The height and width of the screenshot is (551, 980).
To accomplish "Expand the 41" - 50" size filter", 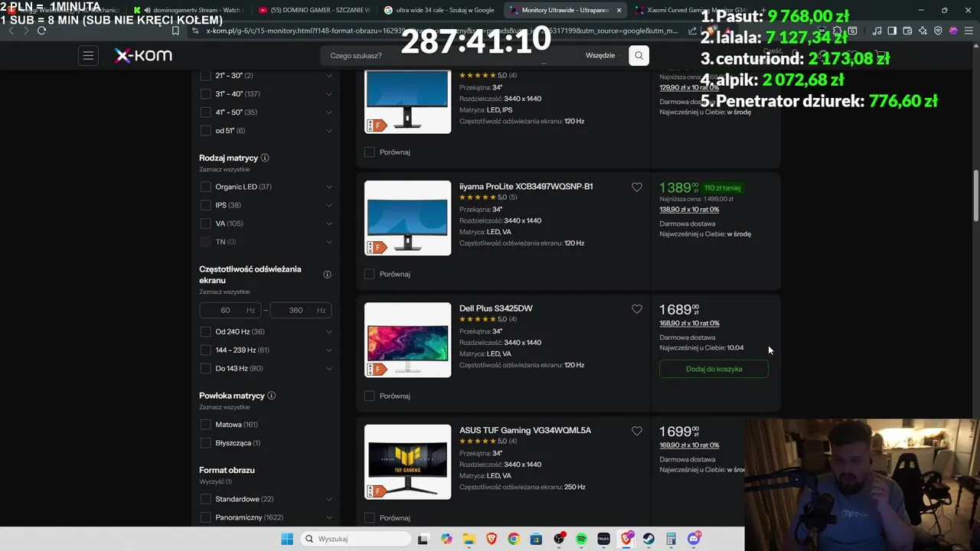I will tap(329, 112).
